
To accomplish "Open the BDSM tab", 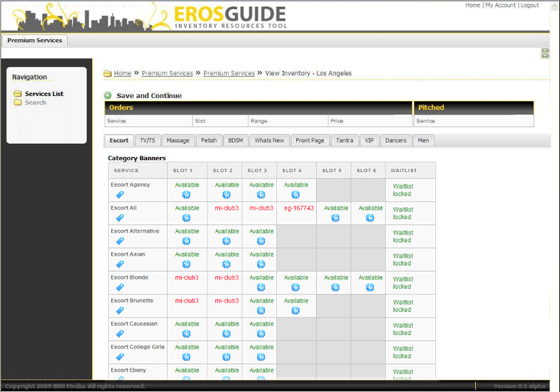I will tap(235, 141).
